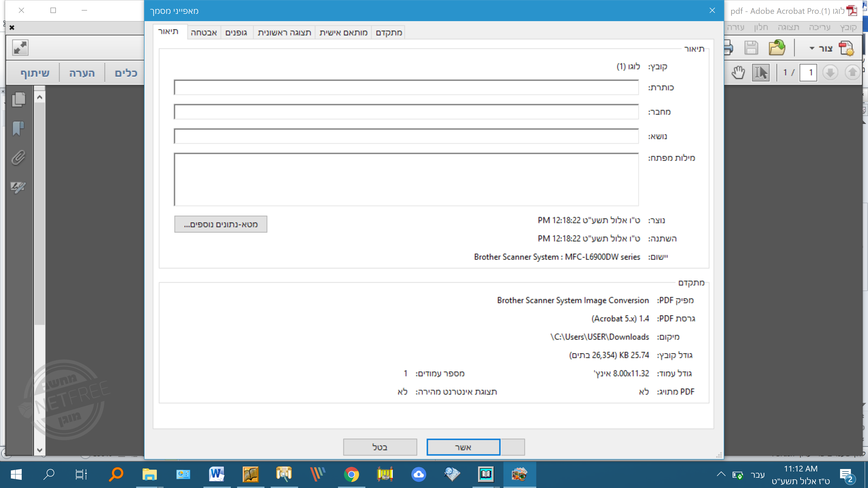
Task: Select the text selection cursor tool
Action: tap(761, 72)
